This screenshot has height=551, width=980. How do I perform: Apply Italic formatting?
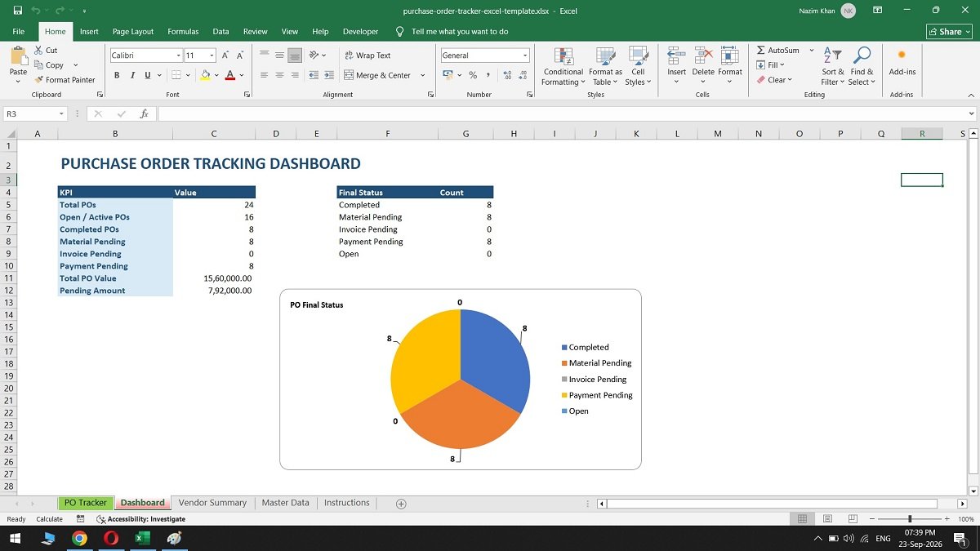point(132,75)
